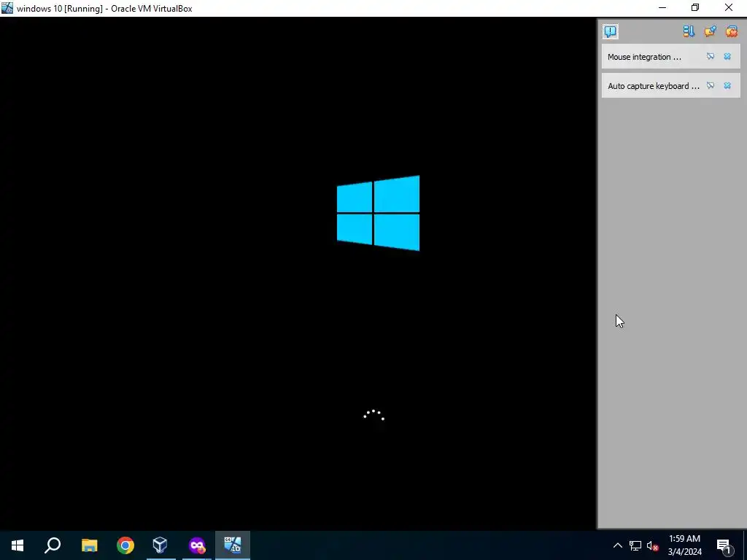
Task: Open Windows Action Center notifications
Action: [724, 545]
